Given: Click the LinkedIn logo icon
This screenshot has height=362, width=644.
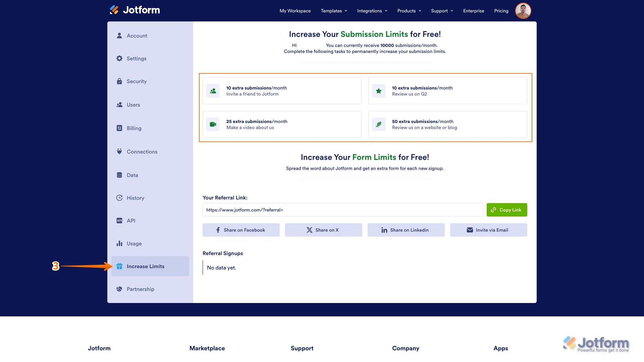Looking at the screenshot, I should [x=384, y=230].
